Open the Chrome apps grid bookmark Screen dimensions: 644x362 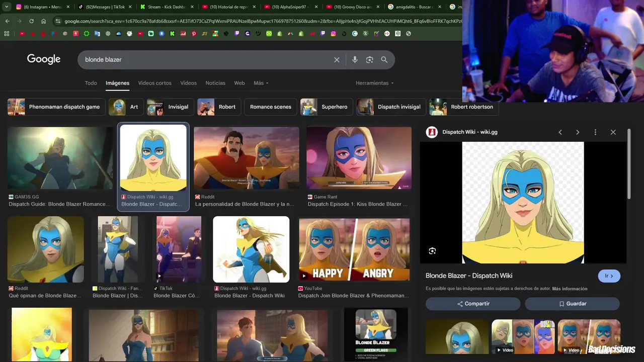[x=7, y=34]
